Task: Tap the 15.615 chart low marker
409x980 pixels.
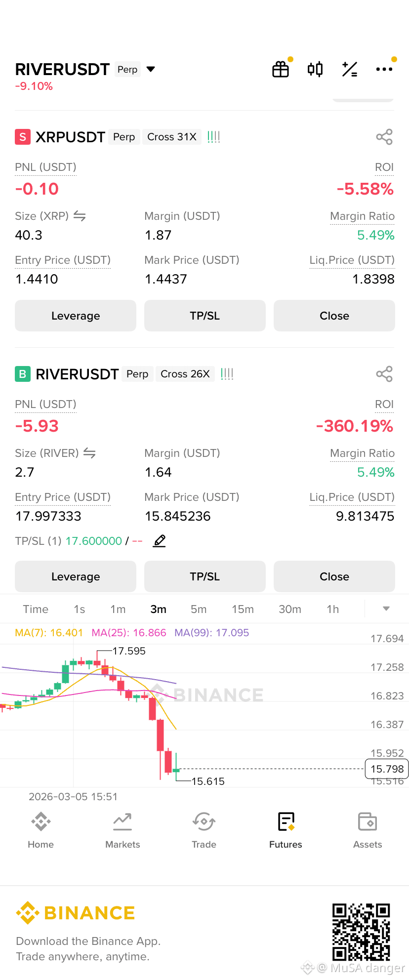Action: [x=208, y=781]
